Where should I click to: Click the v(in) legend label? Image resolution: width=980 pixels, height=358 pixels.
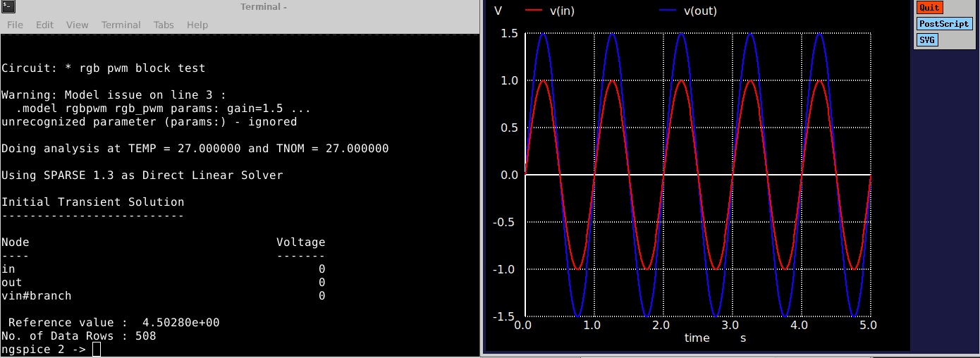point(562,11)
